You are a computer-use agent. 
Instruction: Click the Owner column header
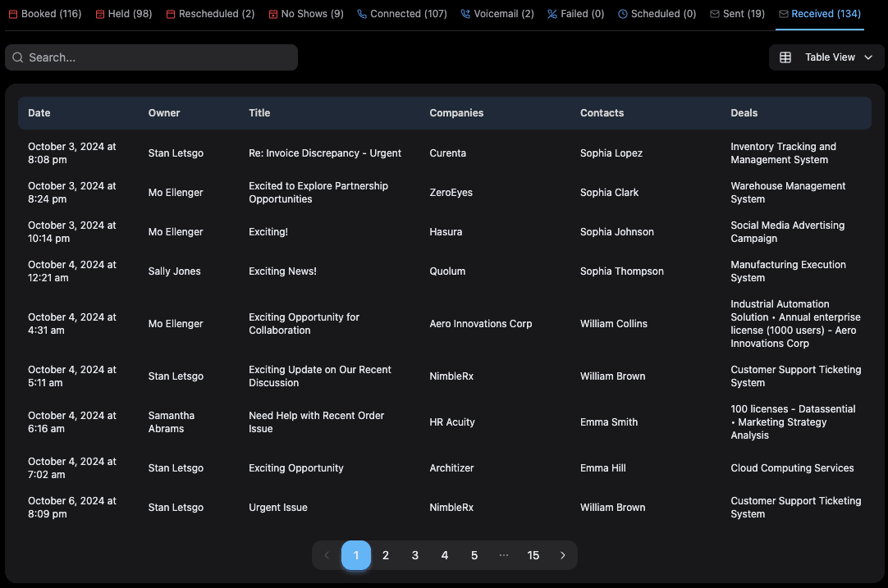coord(164,113)
